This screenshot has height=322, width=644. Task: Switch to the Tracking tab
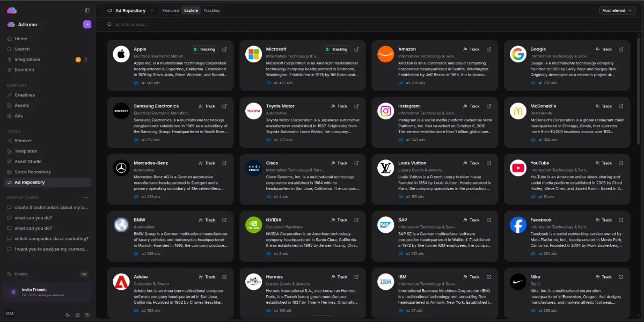point(211,10)
